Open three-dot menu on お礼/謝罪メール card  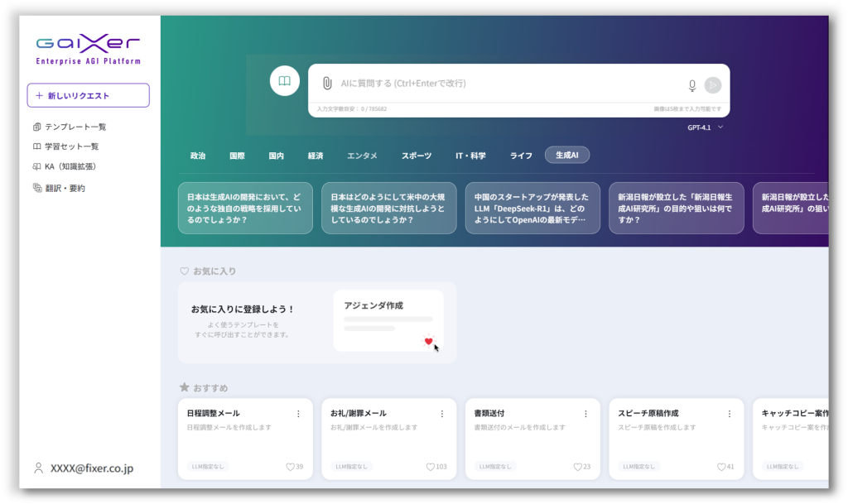[442, 414]
